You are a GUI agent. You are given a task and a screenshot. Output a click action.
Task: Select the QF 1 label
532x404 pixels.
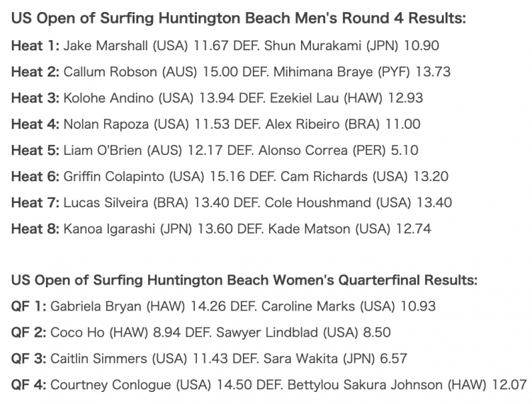[29, 306]
